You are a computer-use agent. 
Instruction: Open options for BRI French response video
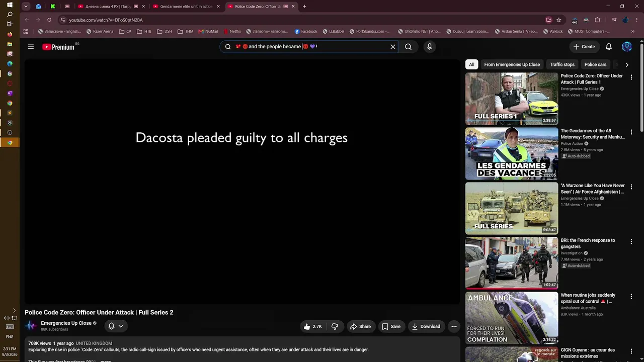(x=631, y=242)
